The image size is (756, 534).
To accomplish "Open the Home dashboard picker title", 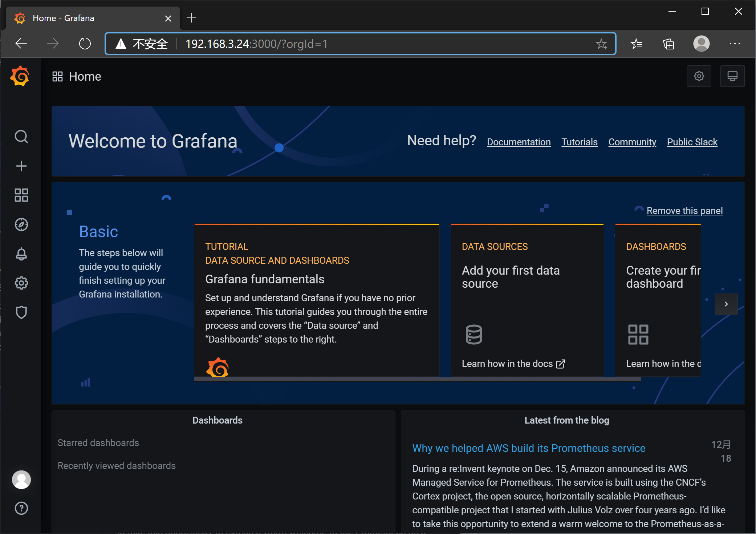I will pos(85,77).
